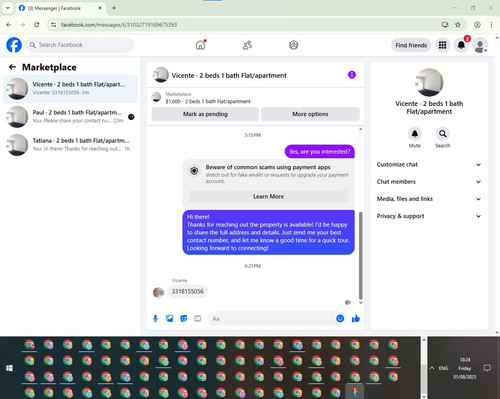Click More options button
Screen dimensions: 500x399
[x=310, y=114]
